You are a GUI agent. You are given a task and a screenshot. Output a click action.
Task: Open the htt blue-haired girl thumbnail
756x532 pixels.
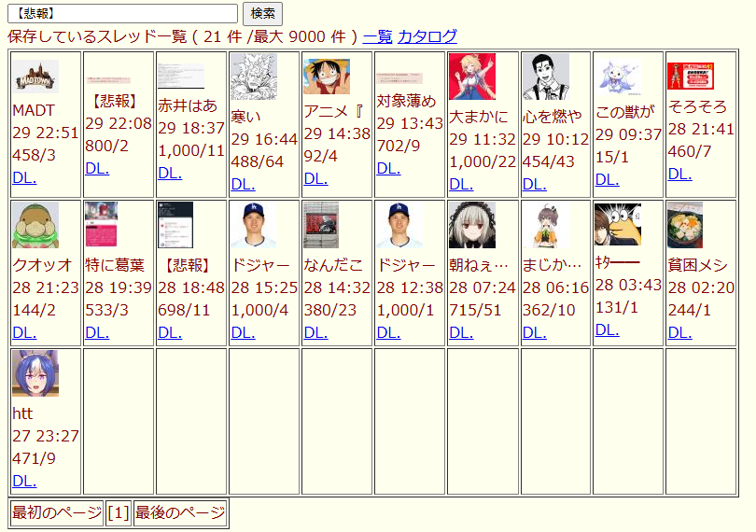point(35,373)
